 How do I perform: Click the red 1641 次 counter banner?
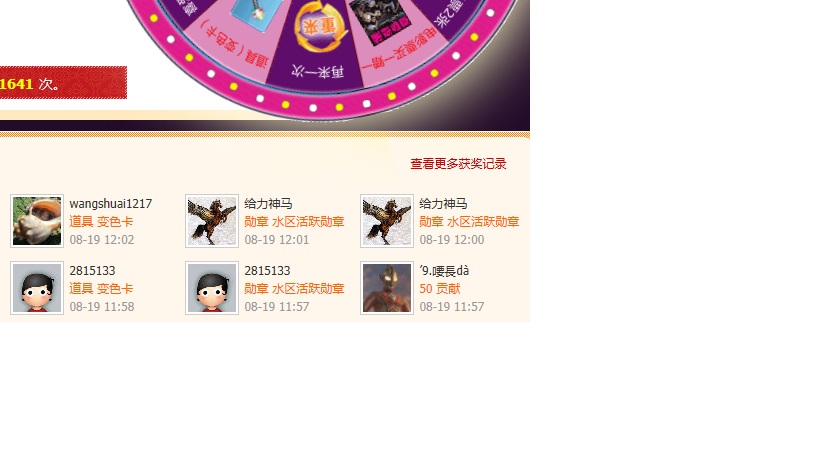click(x=63, y=82)
